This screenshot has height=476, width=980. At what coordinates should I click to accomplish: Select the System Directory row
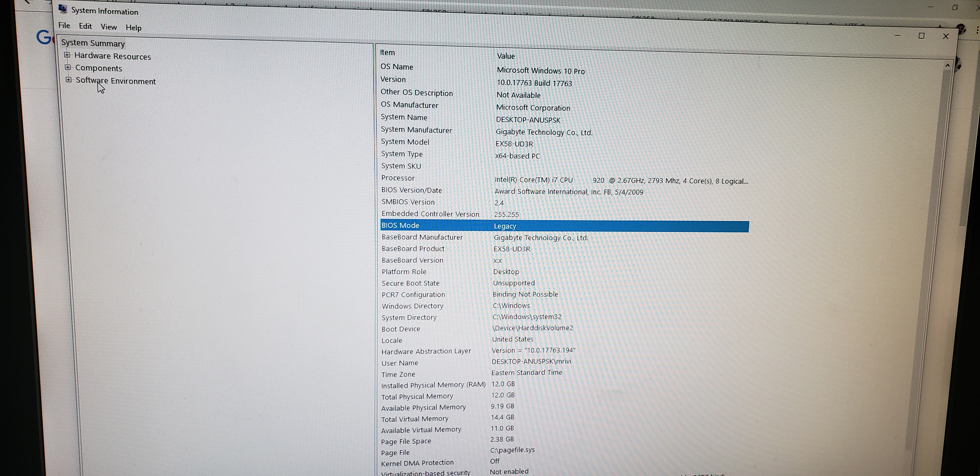565,317
